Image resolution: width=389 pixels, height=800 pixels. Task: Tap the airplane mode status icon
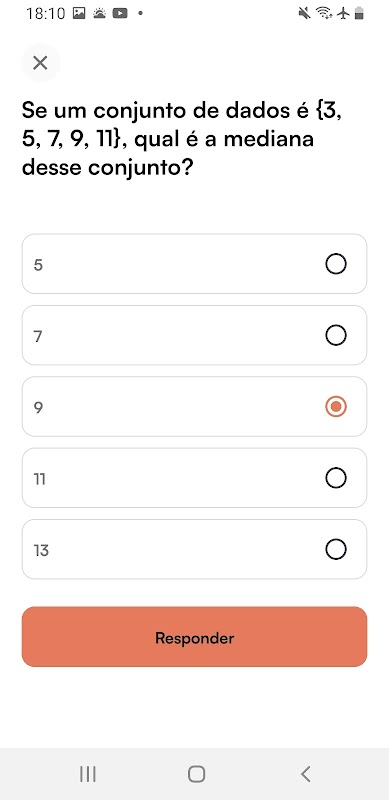point(344,13)
